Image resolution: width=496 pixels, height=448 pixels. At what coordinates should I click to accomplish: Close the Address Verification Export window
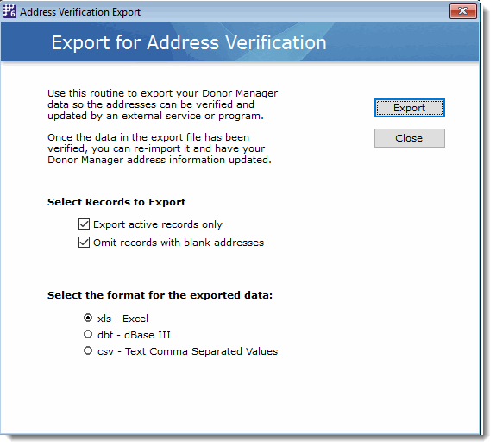coord(462,11)
